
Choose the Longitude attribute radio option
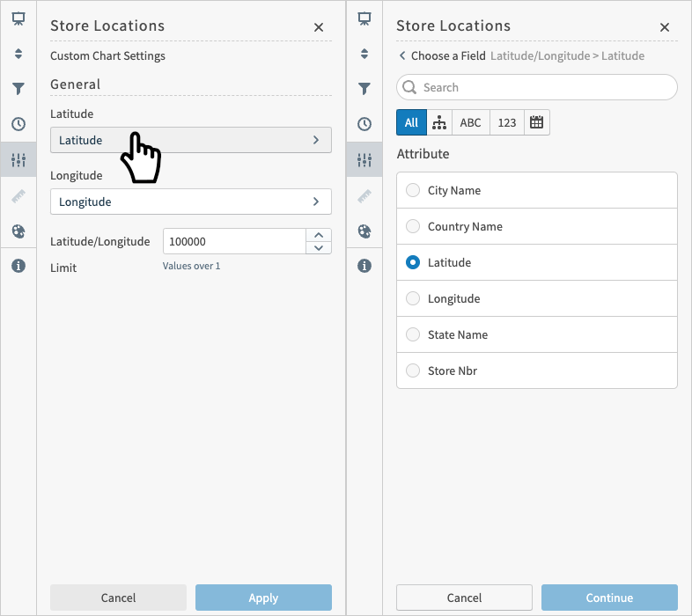click(413, 298)
